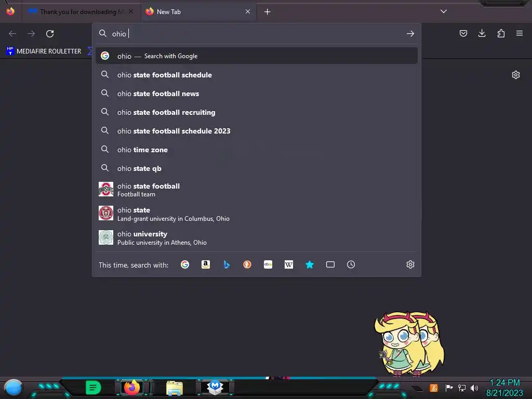Select the New Tab tab
The height and width of the screenshot is (399, 532).
[x=198, y=12]
